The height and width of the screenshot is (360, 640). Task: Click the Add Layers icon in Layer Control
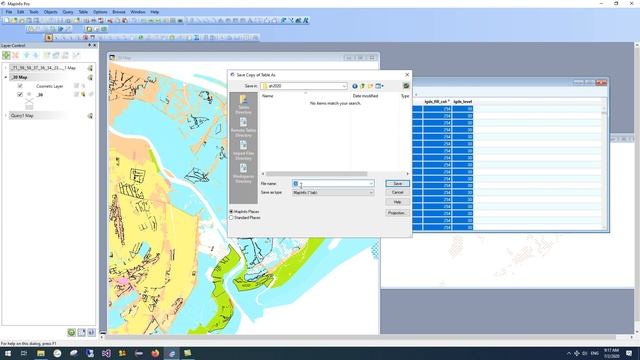(6, 55)
